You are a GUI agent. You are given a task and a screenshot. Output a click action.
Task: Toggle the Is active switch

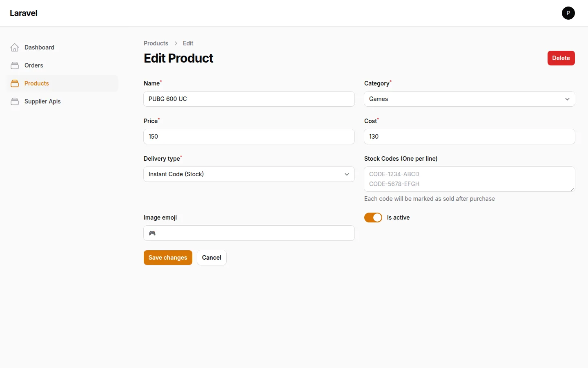click(x=373, y=218)
